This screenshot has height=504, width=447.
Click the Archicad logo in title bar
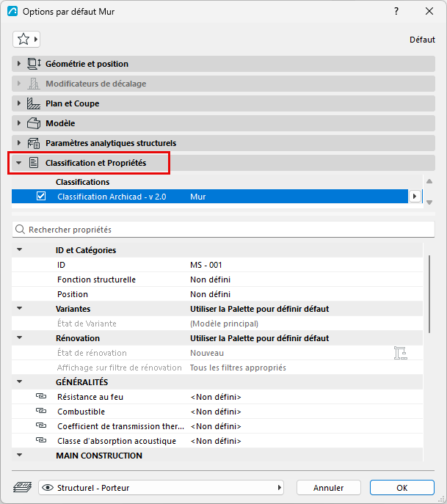[12, 11]
